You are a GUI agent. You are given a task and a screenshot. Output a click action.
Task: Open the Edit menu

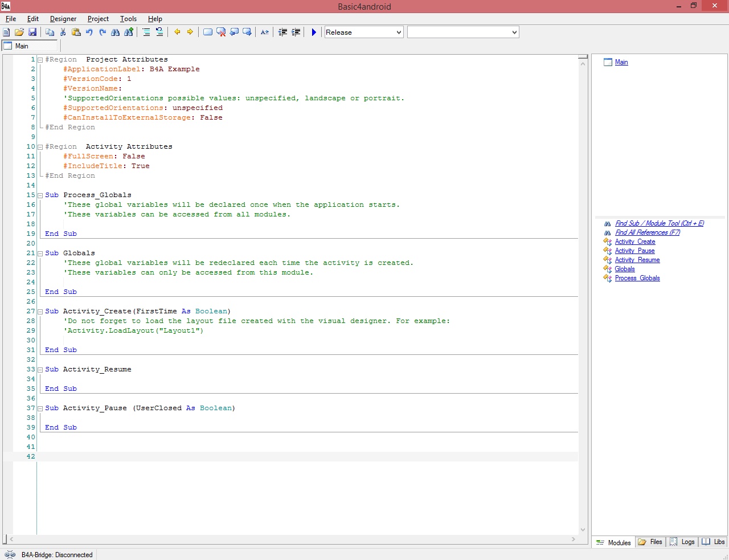tap(33, 19)
